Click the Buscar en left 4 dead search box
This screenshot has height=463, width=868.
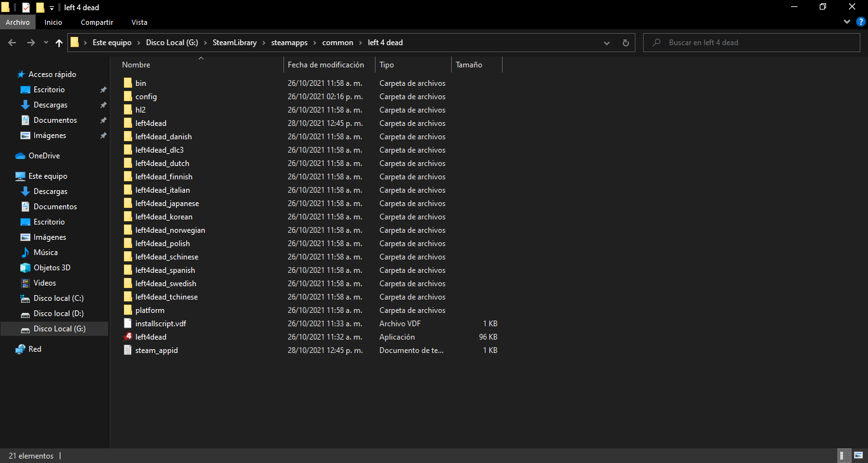pos(753,43)
